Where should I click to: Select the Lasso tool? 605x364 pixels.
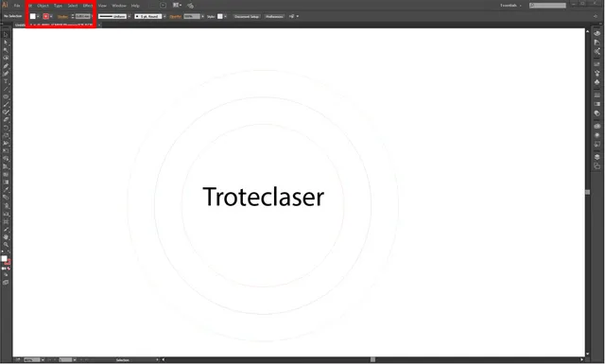pos(6,58)
